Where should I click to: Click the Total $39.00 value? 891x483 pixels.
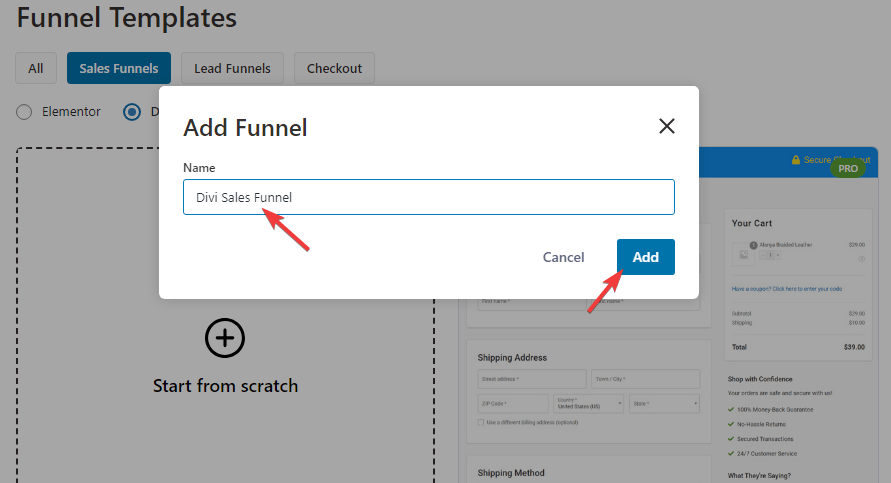tap(854, 347)
